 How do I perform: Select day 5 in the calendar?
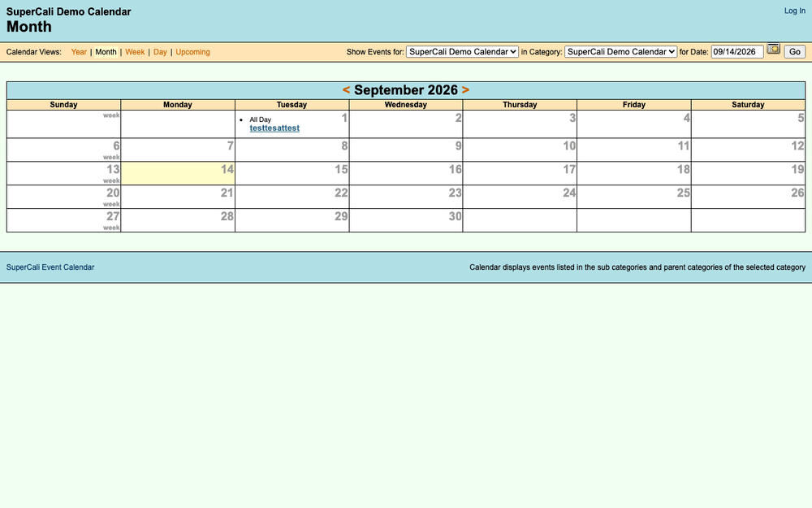click(x=801, y=118)
